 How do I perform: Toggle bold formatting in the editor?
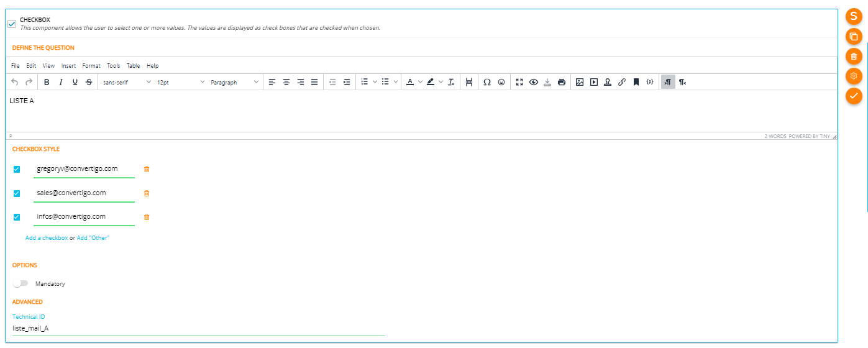pyautogui.click(x=47, y=82)
